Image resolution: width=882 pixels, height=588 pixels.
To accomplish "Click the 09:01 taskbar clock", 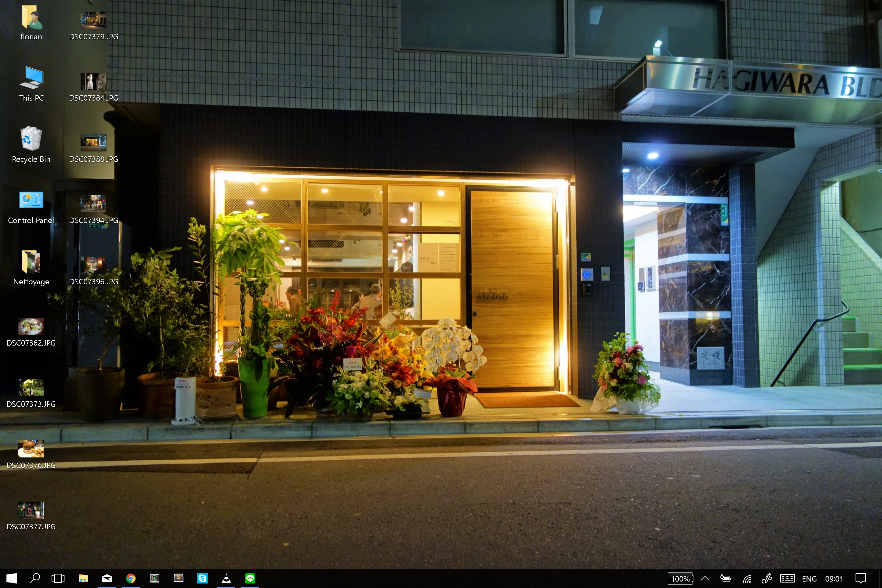I will (x=834, y=579).
